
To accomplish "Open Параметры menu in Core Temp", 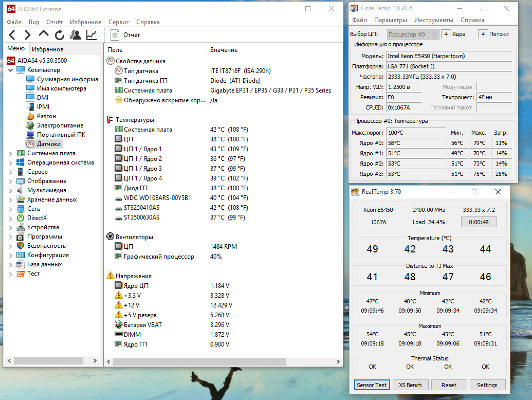I will 391,20.
